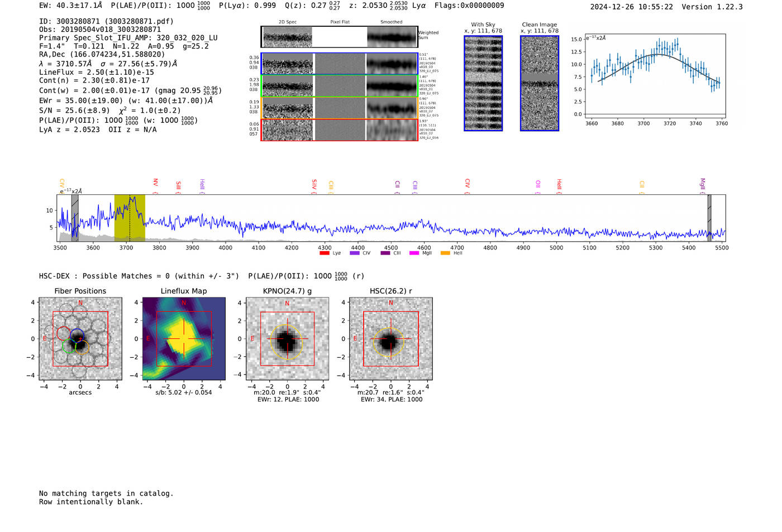
Task: Click the red Lyα legend swatch
Action: click(325, 253)
